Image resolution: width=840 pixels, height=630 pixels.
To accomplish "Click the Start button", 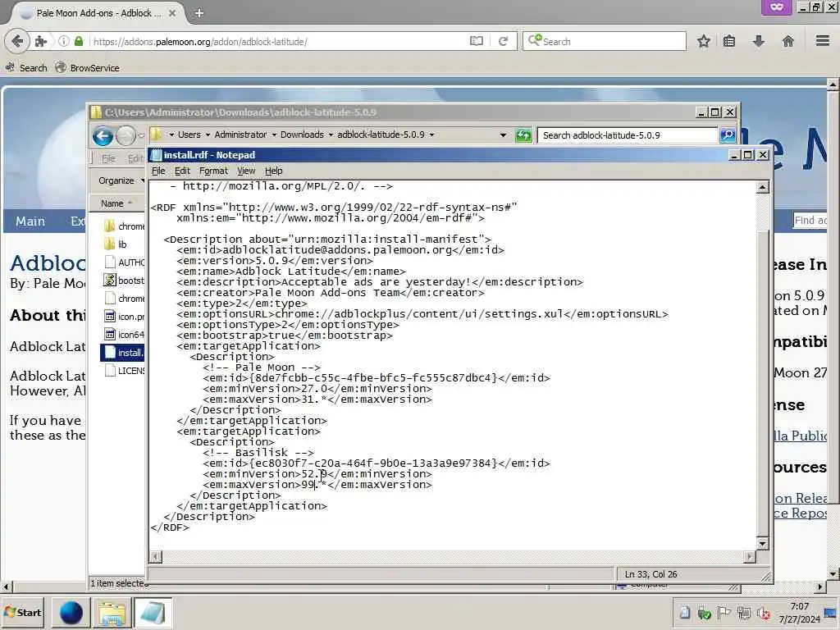I will [x=22, y=612].
